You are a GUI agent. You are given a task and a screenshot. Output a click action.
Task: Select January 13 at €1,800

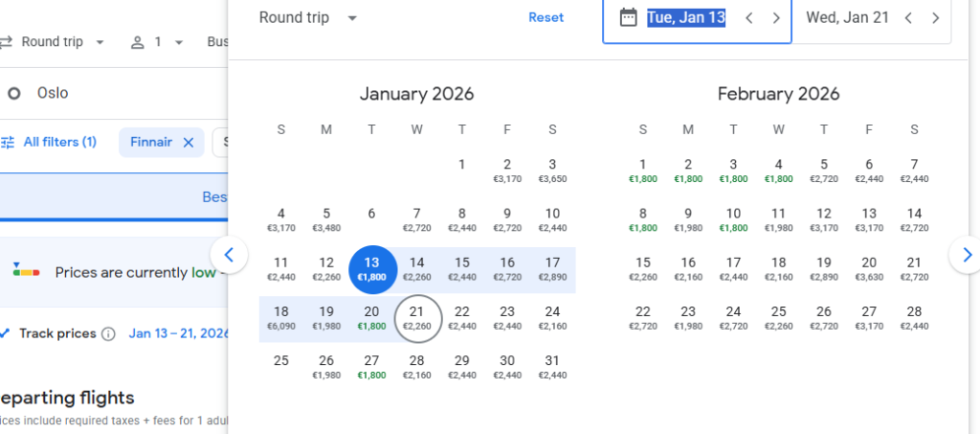point(372,269)
